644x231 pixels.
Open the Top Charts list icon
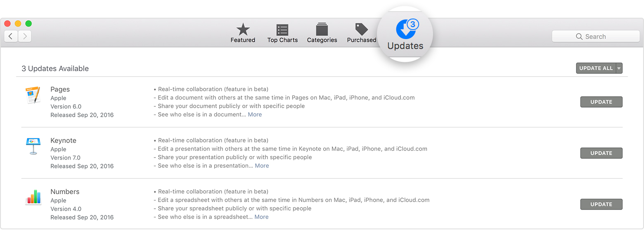tap(282, 30)
